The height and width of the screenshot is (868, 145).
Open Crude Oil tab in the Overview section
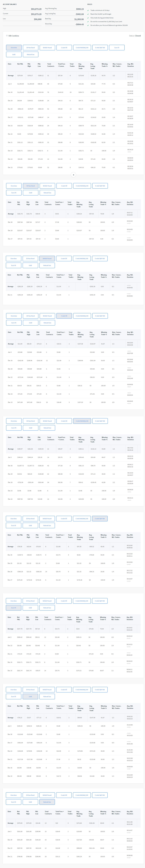pos(64,48)
